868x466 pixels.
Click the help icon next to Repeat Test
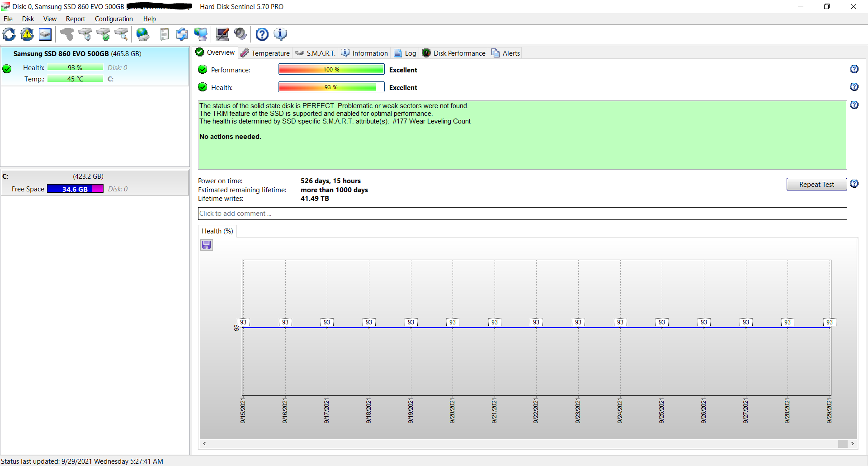tap(854, 184)
